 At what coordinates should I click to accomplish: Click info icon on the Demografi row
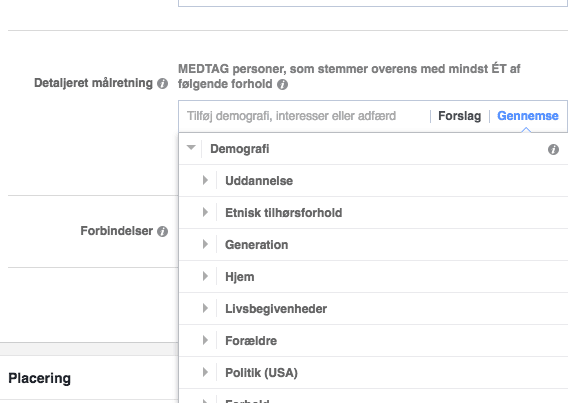[553, 149]
